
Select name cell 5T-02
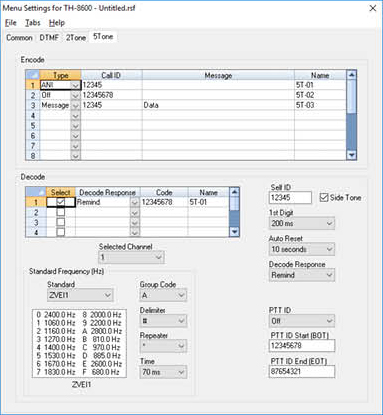point(320,95)
